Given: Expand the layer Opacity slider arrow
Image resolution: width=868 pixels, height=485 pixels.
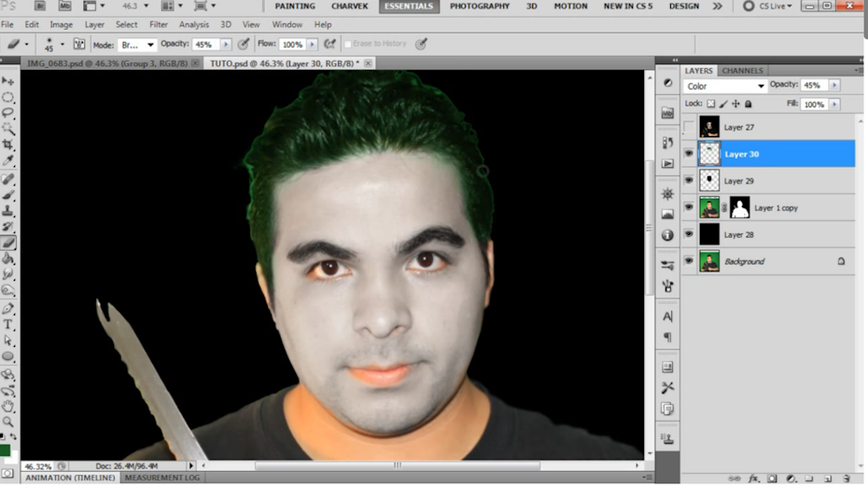Looking at the screenshot, I should coord(833,85).
